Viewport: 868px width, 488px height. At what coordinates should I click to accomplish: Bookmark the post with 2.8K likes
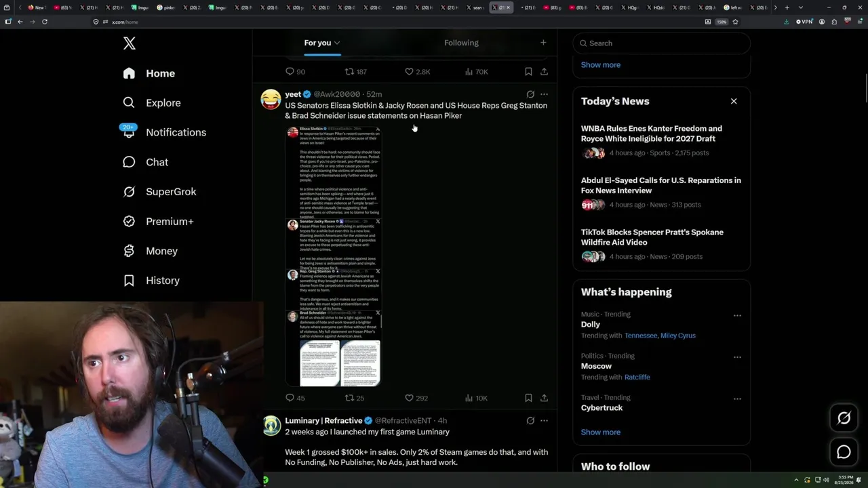[528, 71]
